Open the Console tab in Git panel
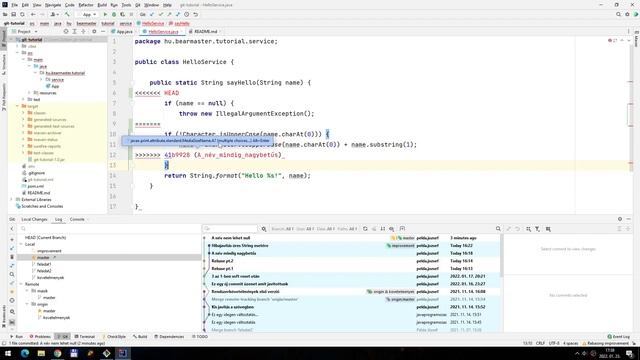 (x=77, y=220)
